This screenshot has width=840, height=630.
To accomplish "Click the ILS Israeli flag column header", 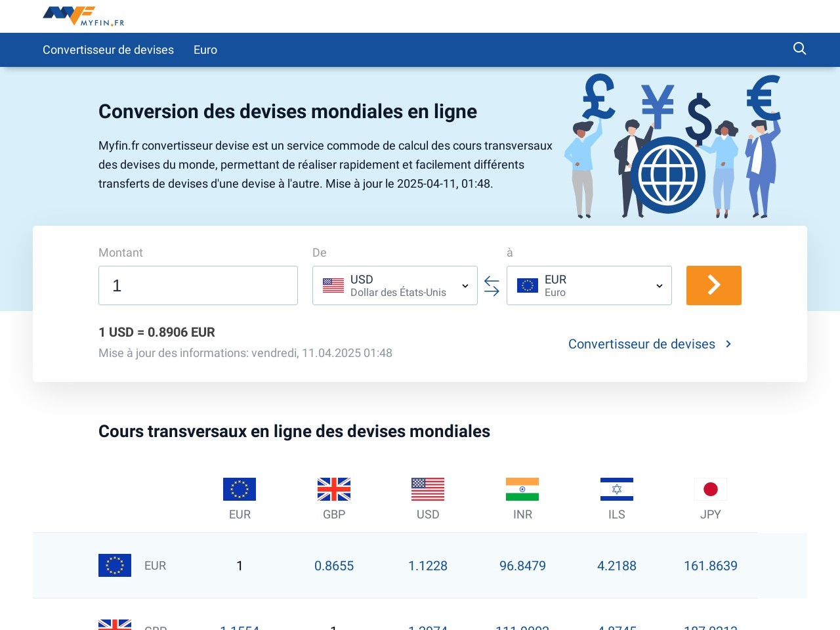I will pyautogui.click(x=617, y=489).
